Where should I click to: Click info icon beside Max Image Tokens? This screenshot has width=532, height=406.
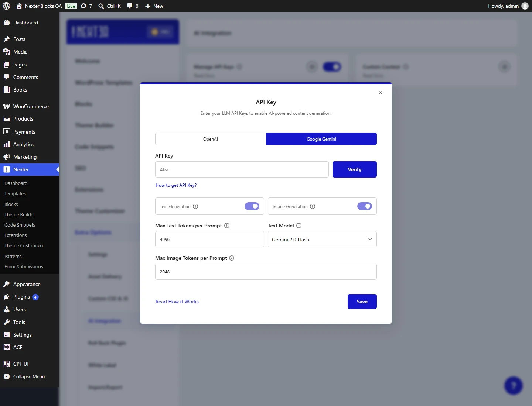(x=232, y=258)
